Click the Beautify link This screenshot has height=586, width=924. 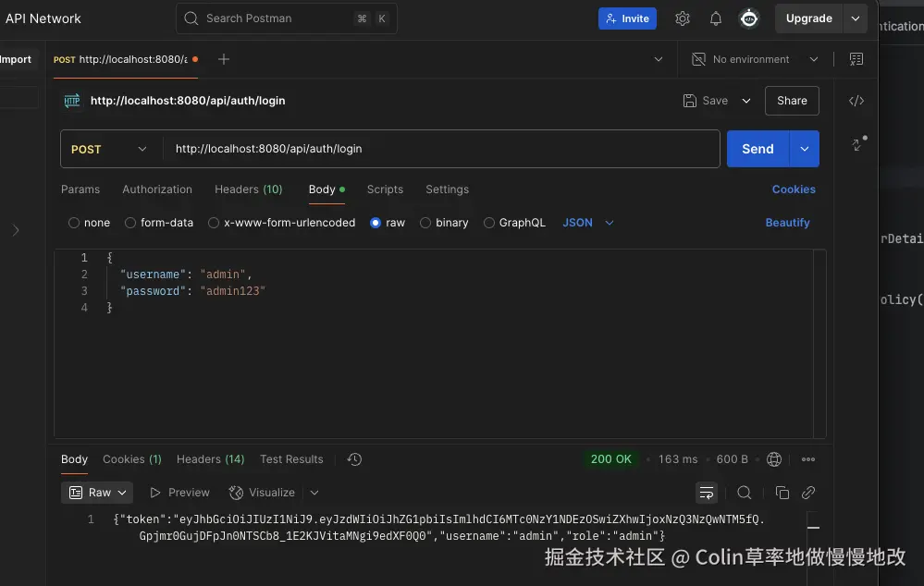coord(787,223)
